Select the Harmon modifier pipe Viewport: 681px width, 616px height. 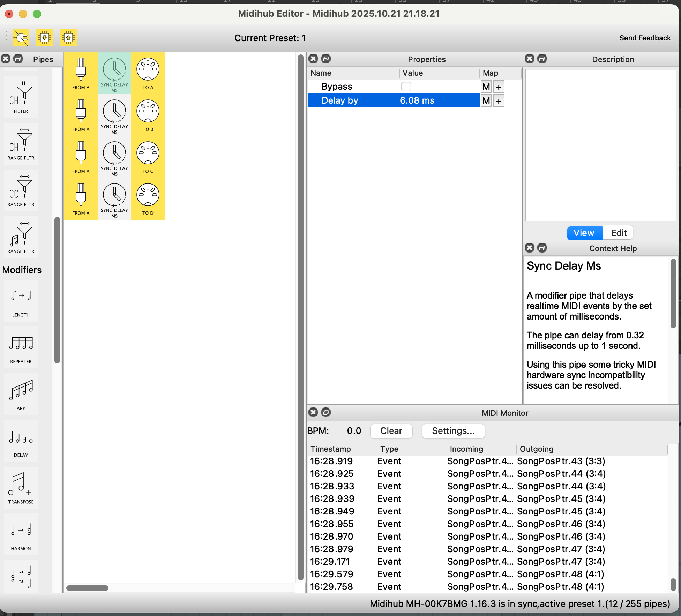click(21, 534)
